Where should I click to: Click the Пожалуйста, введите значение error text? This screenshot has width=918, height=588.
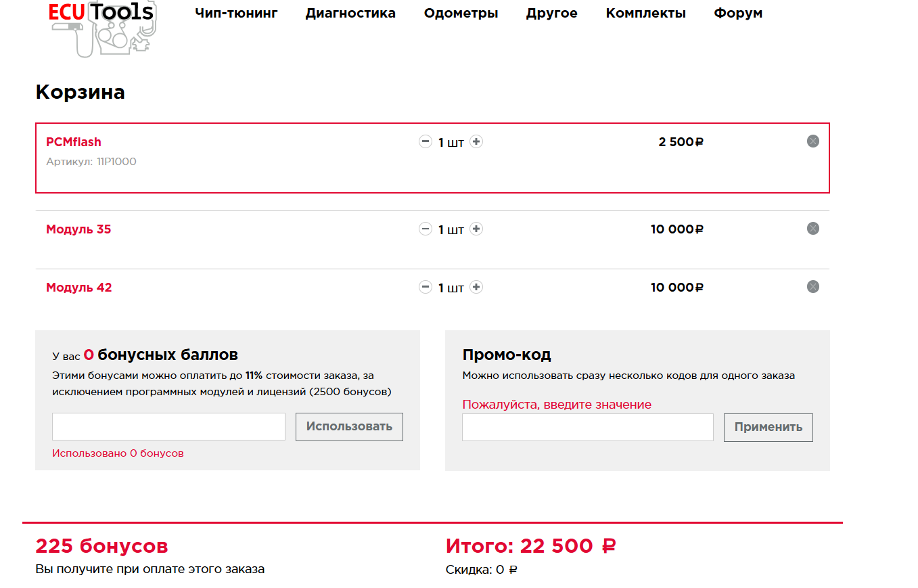[x=557, y=405]
